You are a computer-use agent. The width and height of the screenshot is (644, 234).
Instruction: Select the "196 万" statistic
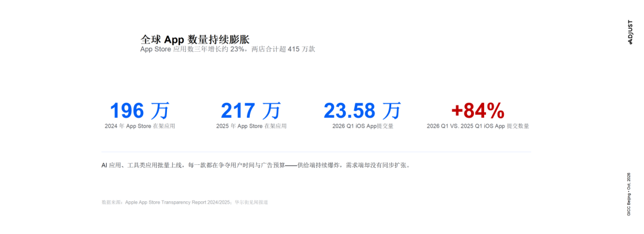[140, 111]
